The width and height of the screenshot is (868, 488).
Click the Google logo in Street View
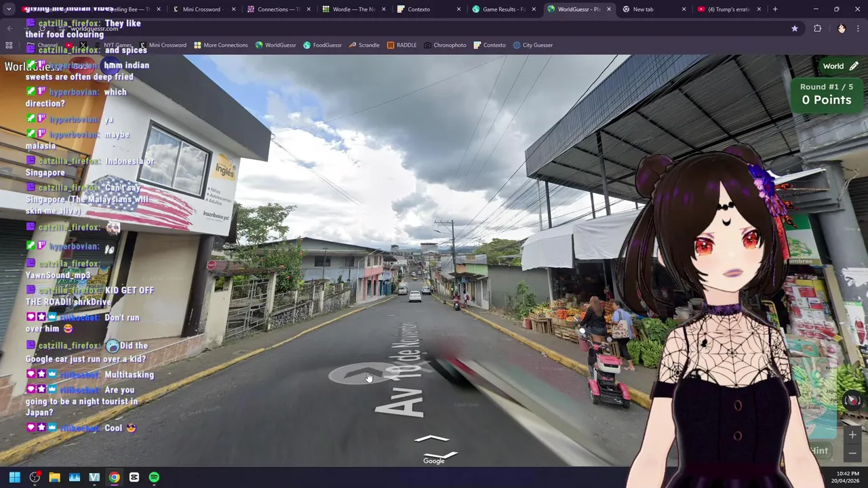coord(434,461)
